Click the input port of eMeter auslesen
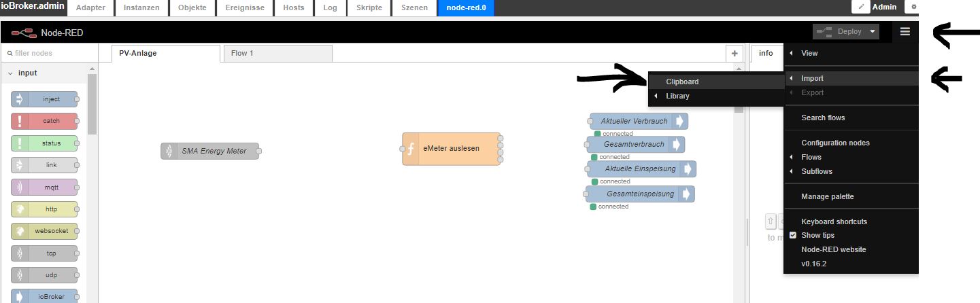This screenshot has width=980, height=303. pyautogui.click(x=403, y=149)
